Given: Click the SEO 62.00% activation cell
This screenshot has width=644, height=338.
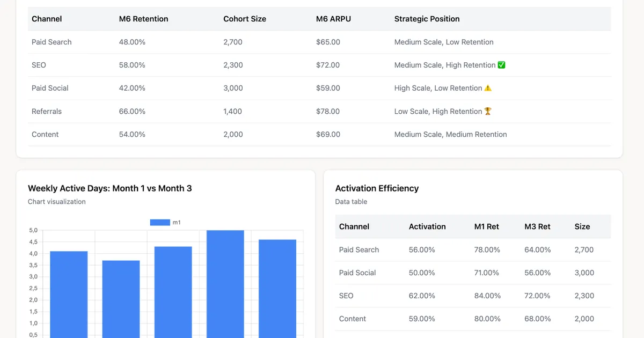Looking at the screenshot, I should tap(422, 296).
